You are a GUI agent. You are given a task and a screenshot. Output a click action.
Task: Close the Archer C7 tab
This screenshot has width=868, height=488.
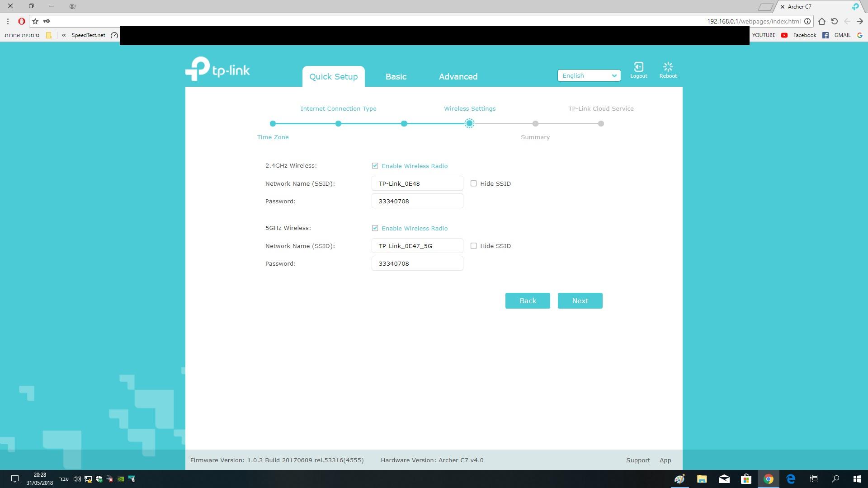783,7
